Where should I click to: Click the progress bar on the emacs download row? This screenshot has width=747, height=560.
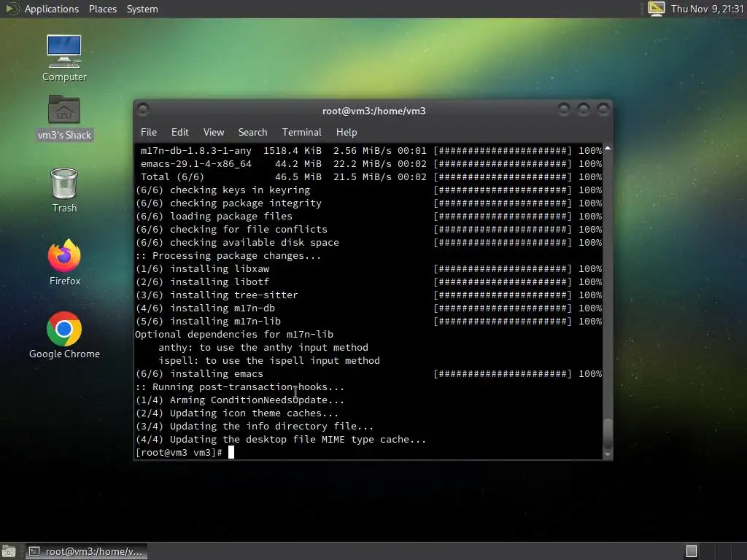[502, 164]
